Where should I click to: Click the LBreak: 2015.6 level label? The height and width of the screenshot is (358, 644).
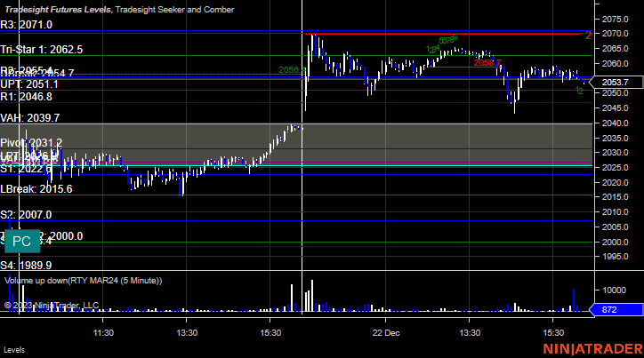click(36, 189)
